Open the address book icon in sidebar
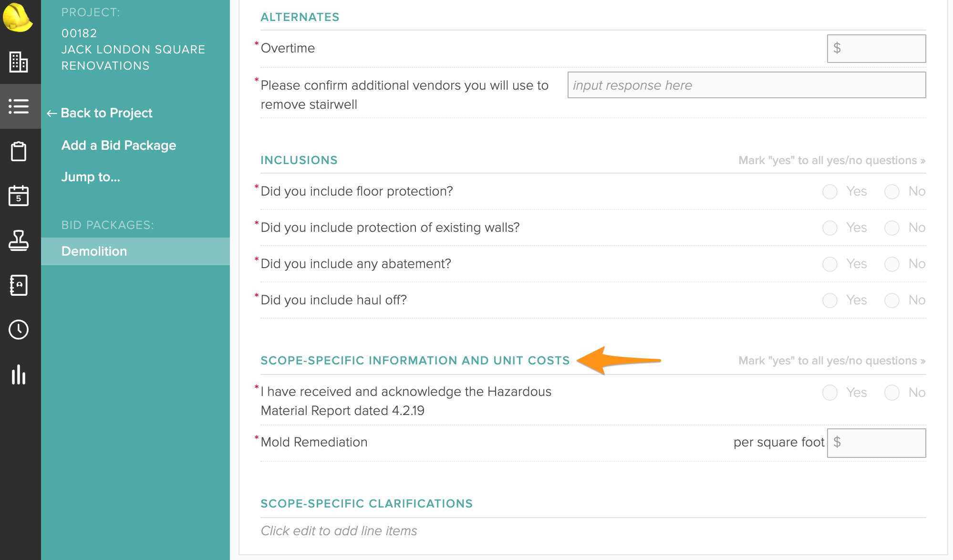The image size is (953, 560). click(19, 285)
